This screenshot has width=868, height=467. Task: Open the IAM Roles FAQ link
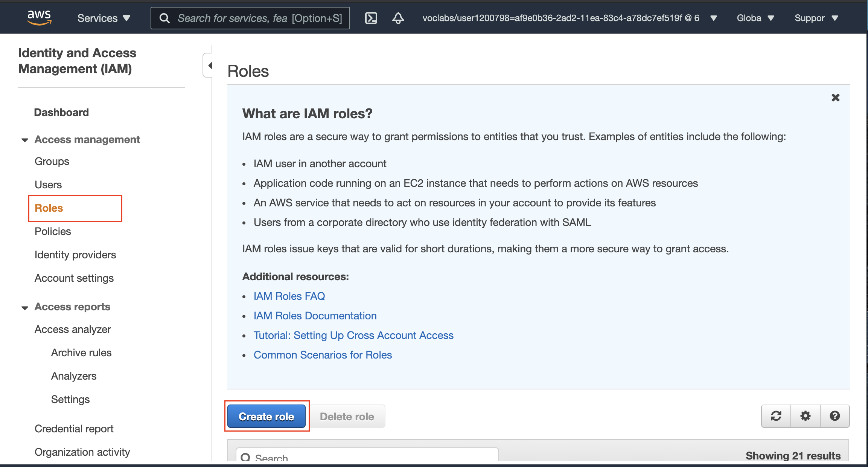[289, 296]
